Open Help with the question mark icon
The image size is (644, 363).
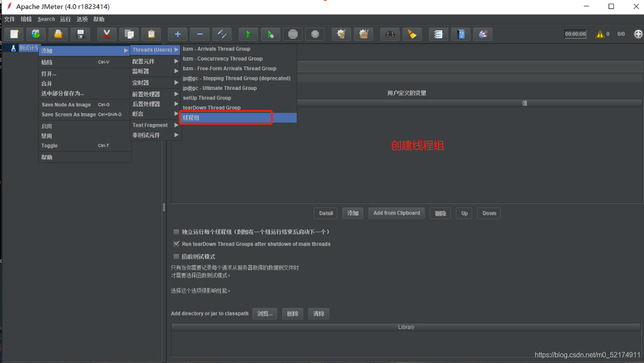(x=461, y=34)
